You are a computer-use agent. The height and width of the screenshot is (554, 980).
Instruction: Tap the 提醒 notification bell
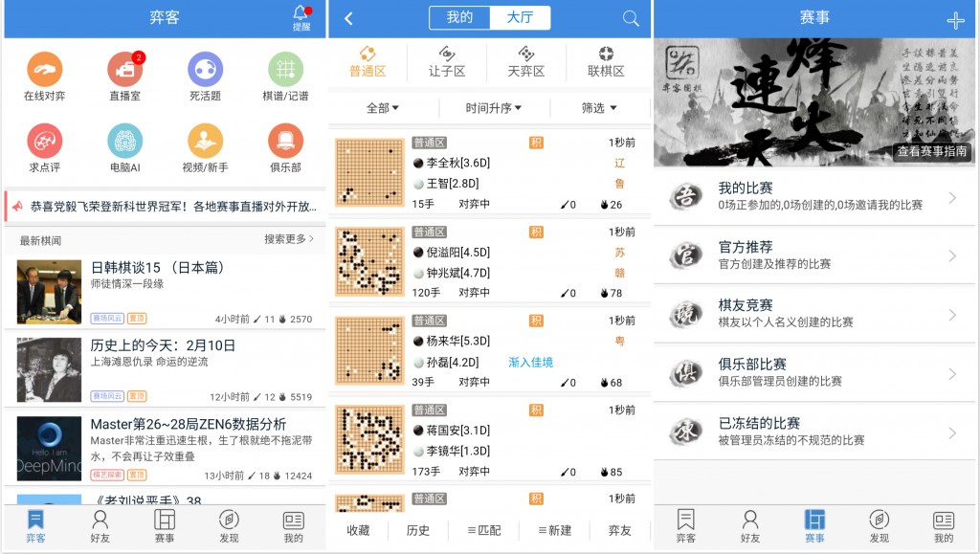[x=301, y=17]
